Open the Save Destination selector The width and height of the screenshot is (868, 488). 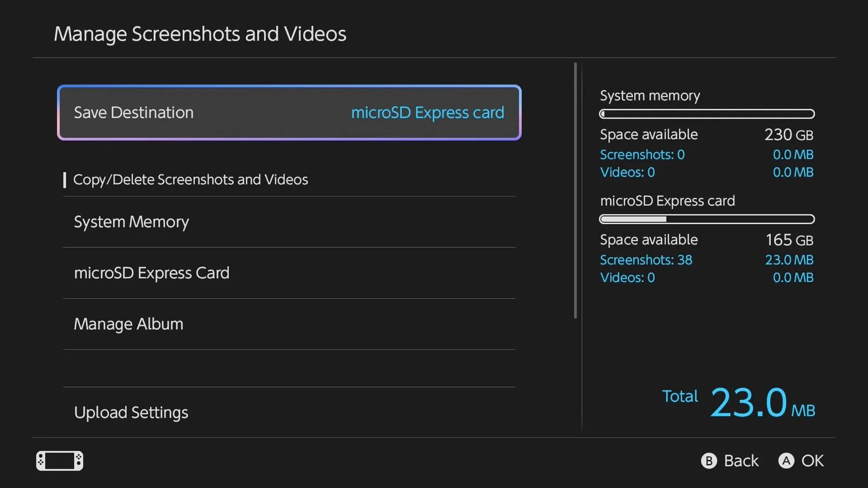tap(289, 112)
